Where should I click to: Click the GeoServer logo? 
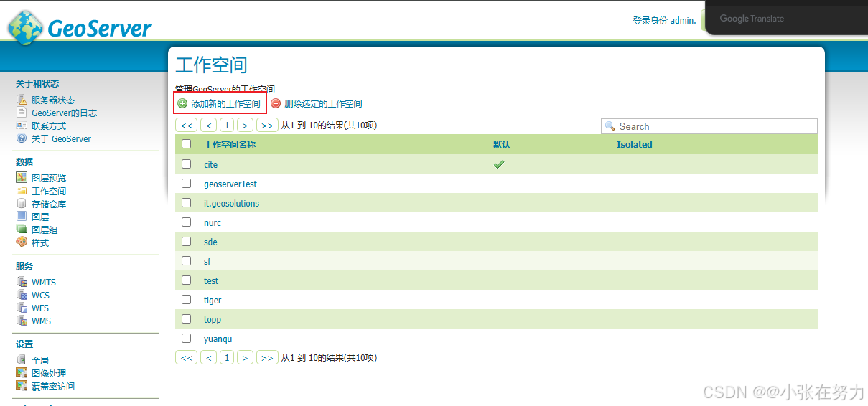pyautogui.click(x=80, y=28)
